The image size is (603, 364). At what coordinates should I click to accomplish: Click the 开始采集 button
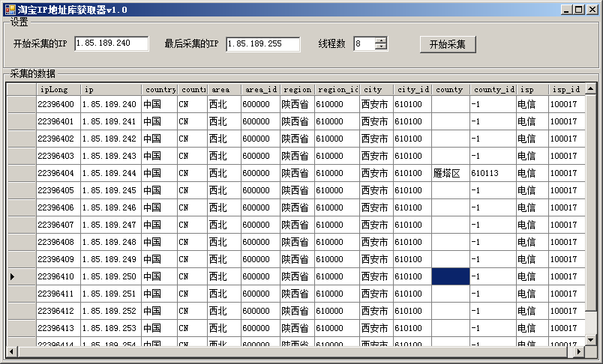[448, 44]
